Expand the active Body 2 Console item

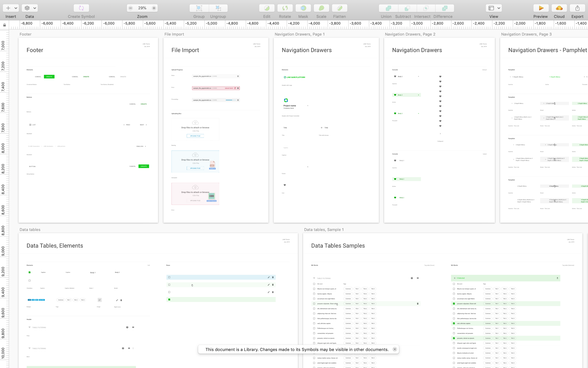[418, 95]
